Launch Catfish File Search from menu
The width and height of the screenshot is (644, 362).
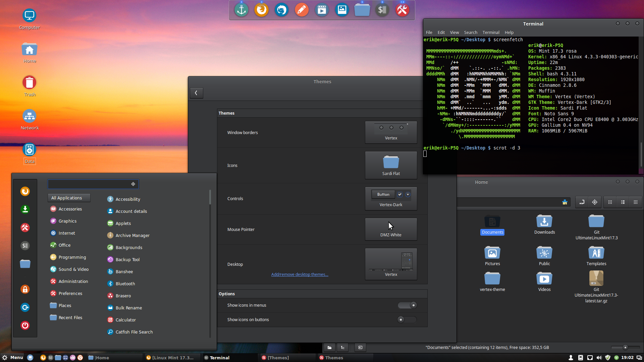(x=130, y=332)
